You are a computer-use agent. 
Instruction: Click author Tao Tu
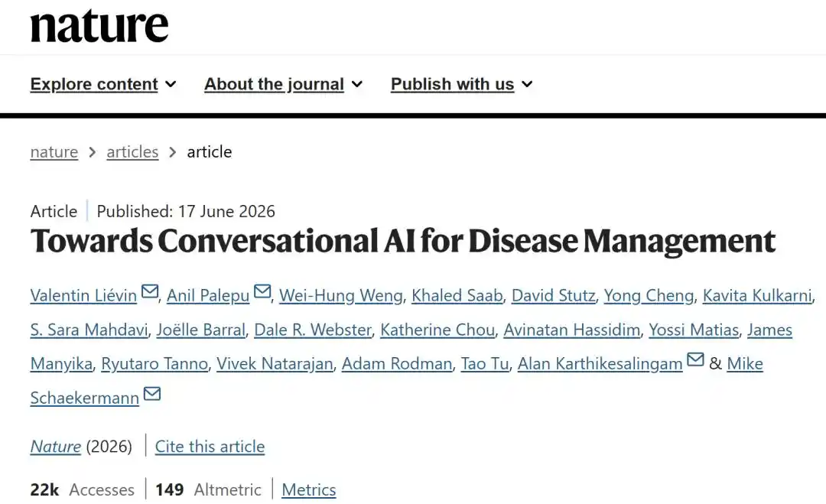point(485,363)
